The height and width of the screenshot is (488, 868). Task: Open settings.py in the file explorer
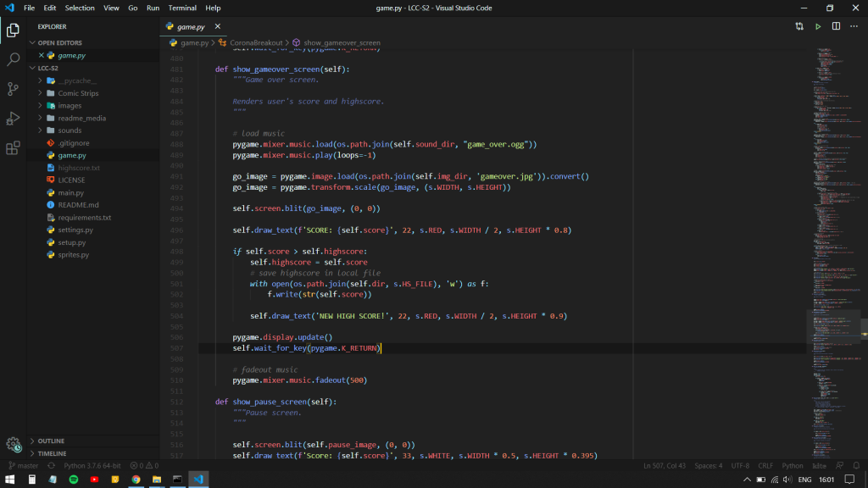[75, 230]
